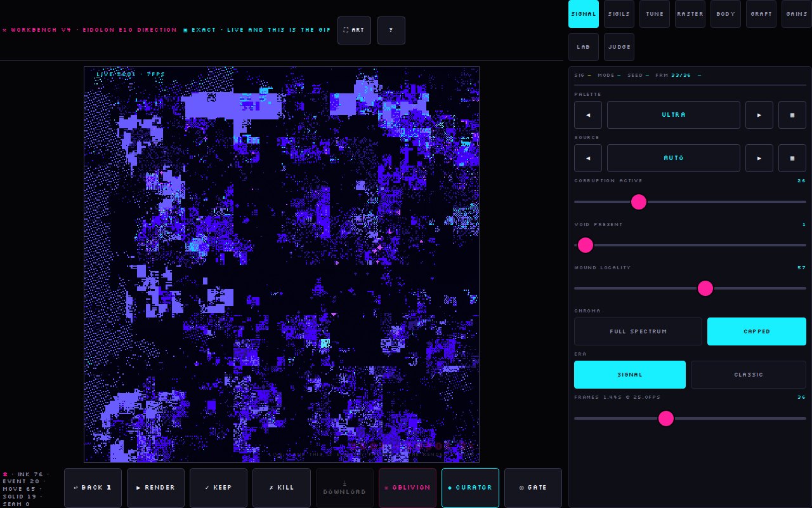812x508 pixels.
Task: Open the Graft tab
Action: pos(761,14)
